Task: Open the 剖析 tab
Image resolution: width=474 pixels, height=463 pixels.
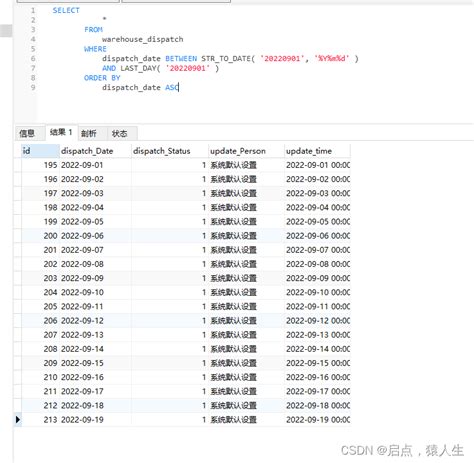Action: click(92, 133)
